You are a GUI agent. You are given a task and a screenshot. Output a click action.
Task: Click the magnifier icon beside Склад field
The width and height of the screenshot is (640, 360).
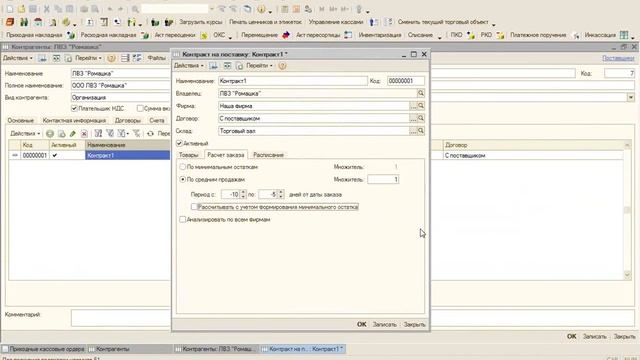tap(421, 131)
